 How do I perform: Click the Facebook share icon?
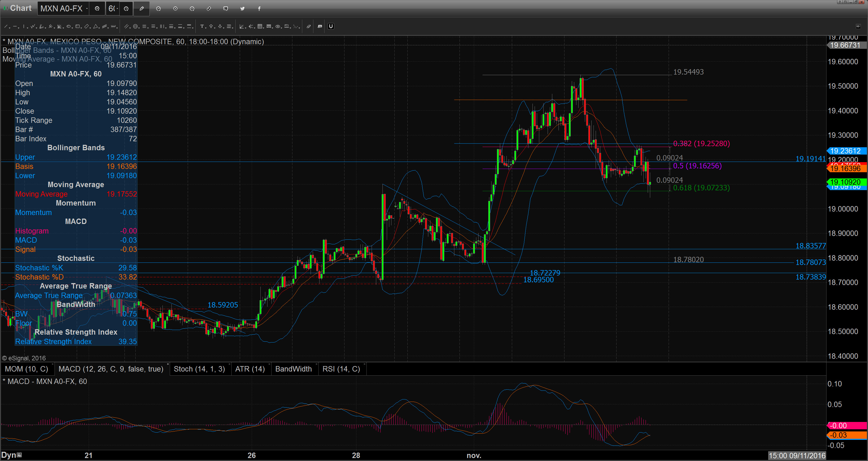[259, 8]
